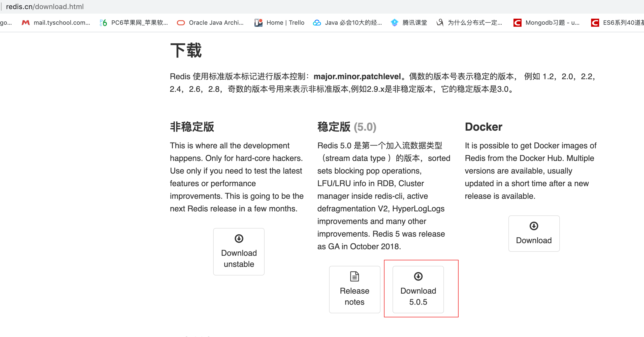644x337 pixels.
Task: Open the Home | Trello bookmark text
Action: pyautogui.click(x=285, y=23)
